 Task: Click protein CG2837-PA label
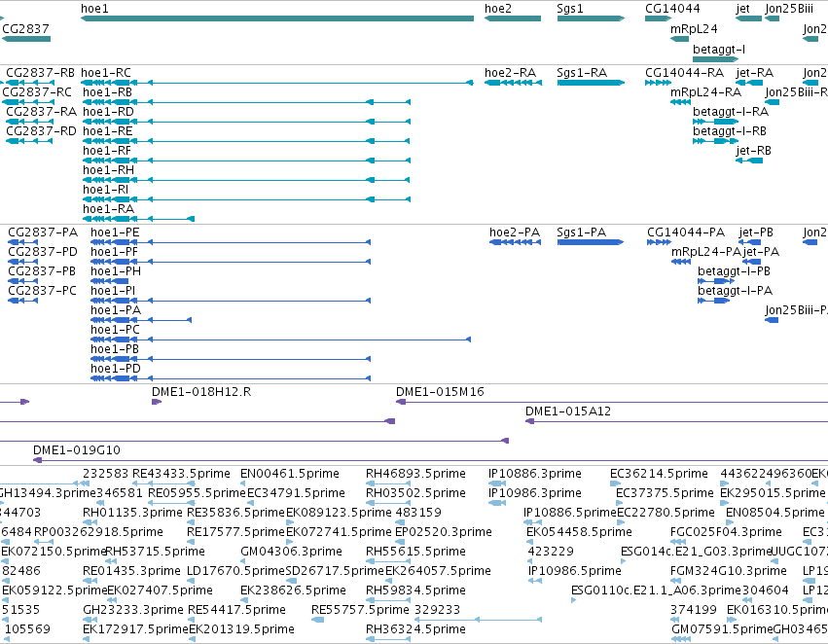point(43,233)
